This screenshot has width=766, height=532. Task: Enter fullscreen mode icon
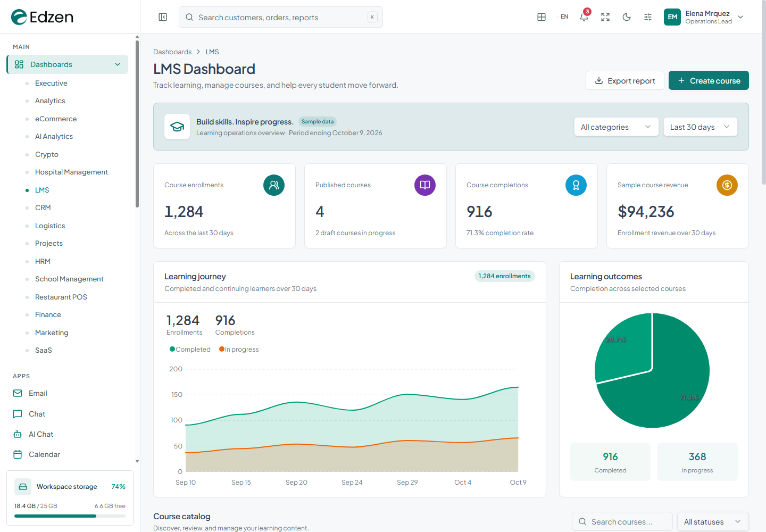tap(605, 17)
